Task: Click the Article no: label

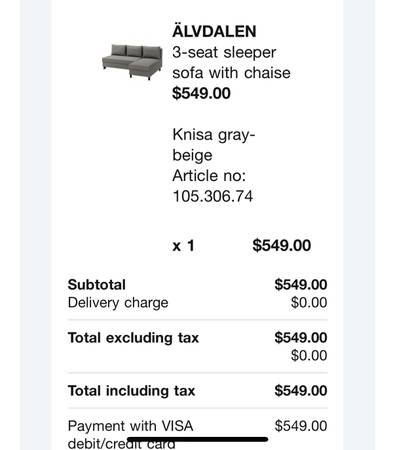Action: click(x=209, y=176)
